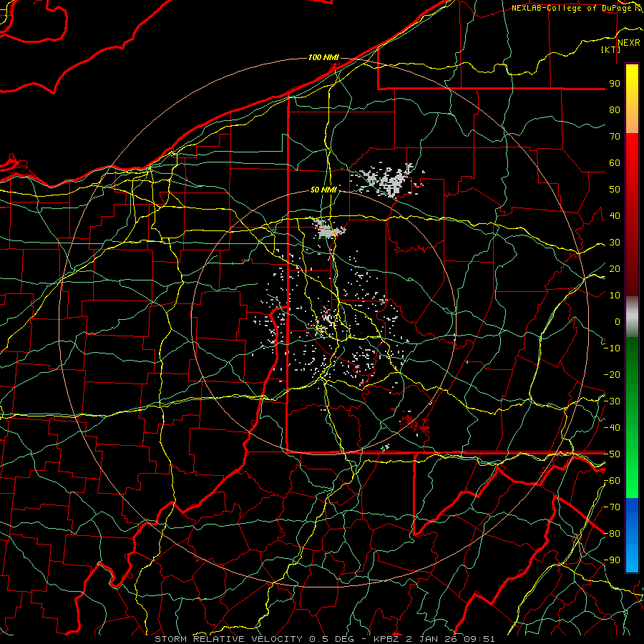Select the 80 value on velocity scale
The width and height of the screenshot is (644, 644).
click(615, 109)
